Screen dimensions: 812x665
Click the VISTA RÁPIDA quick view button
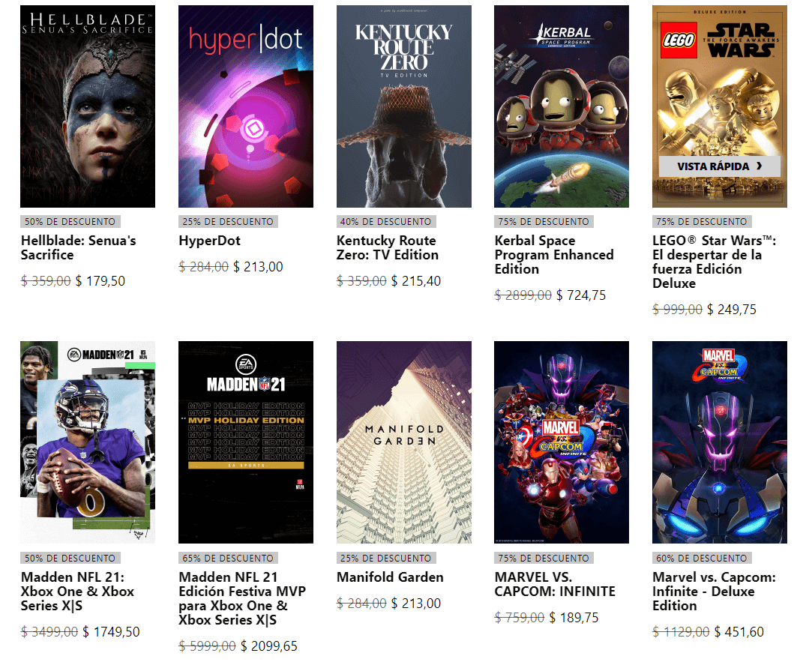(x=719, y=166)
